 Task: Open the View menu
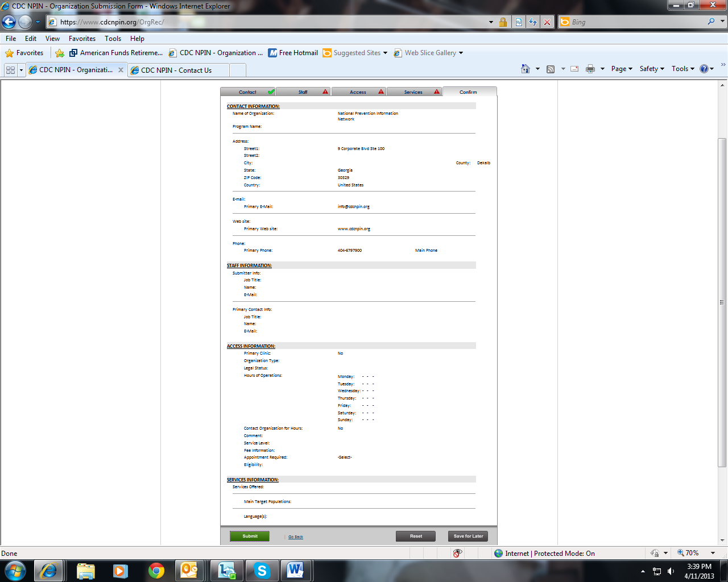(x=52, y=39)
